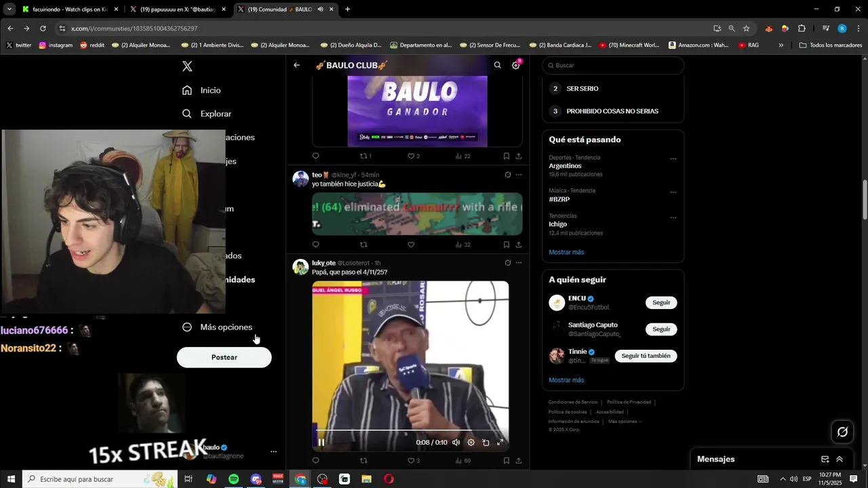Open Grok action on teo's post
This screenshot has height=488, width=868.
pyautogui.click(x=507, y=175)
